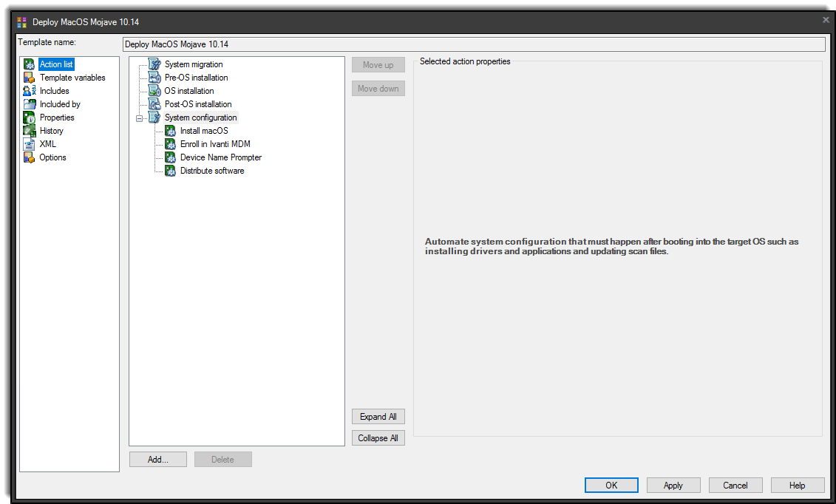
Task: Click the Expand All button
Action: coord(378,416)
